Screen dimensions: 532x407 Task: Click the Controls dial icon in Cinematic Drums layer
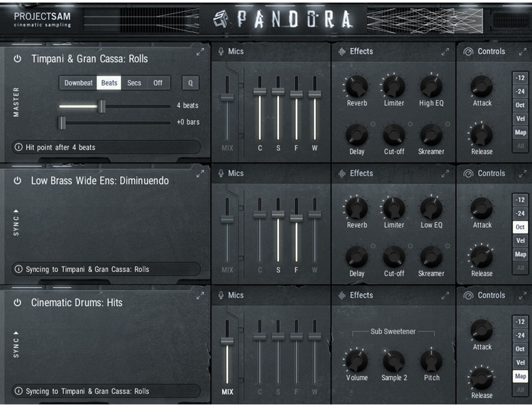[468, 296]
